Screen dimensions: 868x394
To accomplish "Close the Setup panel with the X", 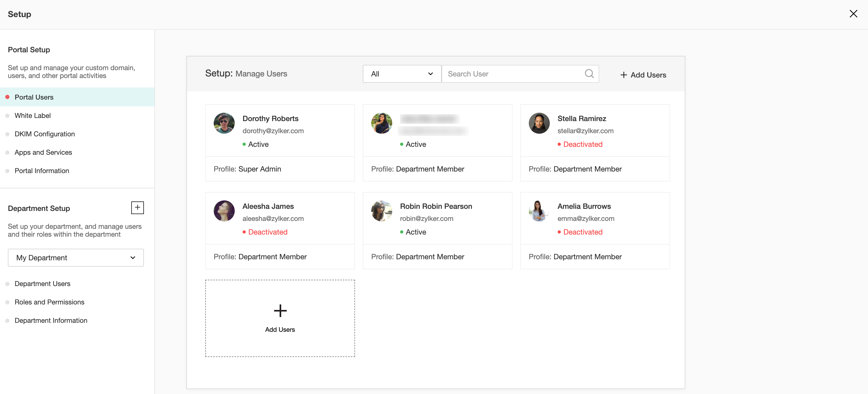I will coord(853,14).
